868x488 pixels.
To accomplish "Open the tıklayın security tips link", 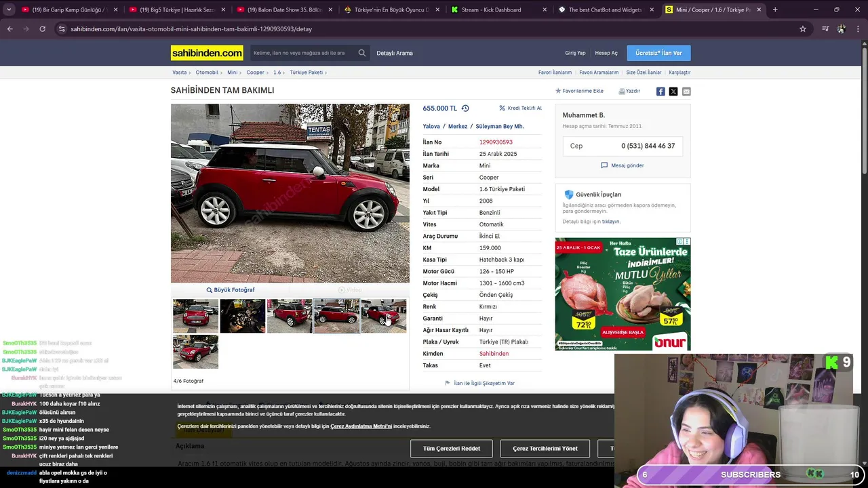I will coord(610,222).
